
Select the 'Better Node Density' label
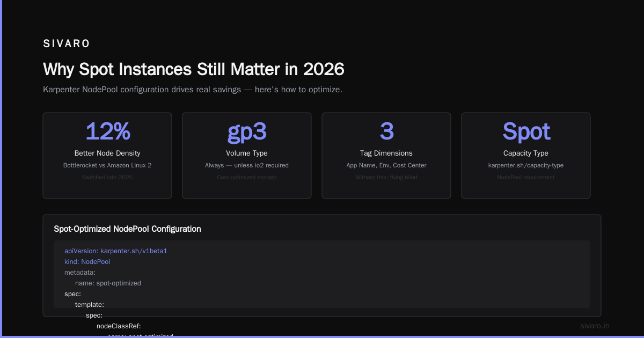coord(107,153)
